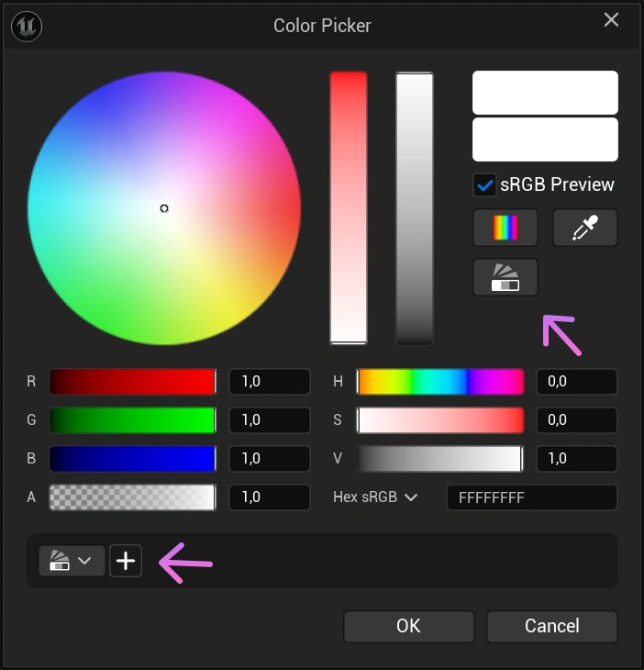Set the R red channel slider
This screenshot has width=644, height=670.
click(133, 382)
